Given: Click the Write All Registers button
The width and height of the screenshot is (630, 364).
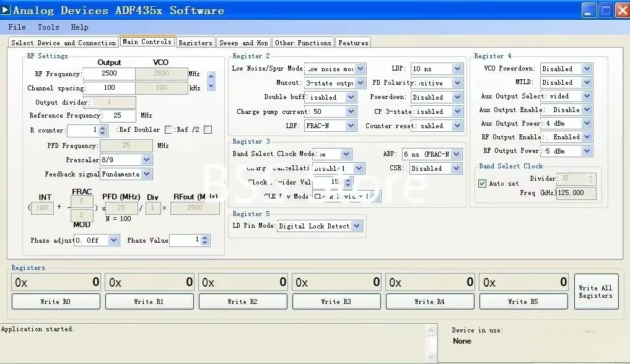Looking at the screenshot, I should click(x=595, y=292).
